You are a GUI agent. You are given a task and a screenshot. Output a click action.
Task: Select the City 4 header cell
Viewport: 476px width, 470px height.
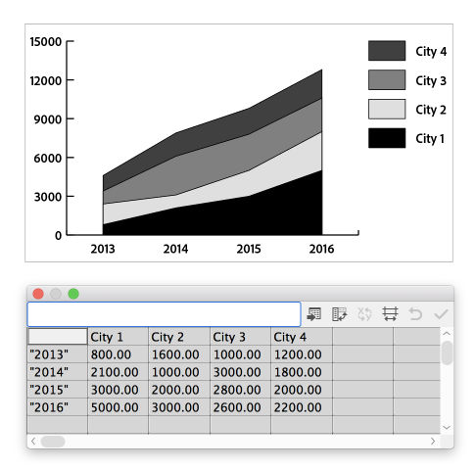(302, 337)
